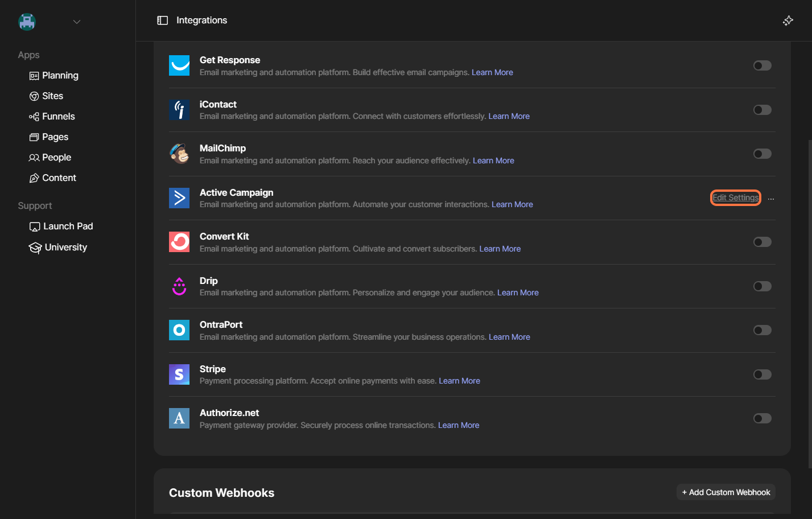Click the MailChimp integration name
Viewport: 812px width, 519px height.
pos(222,148)
